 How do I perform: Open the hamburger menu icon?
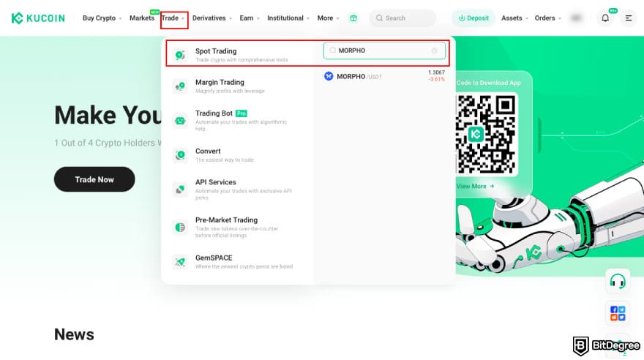[629, 18]
